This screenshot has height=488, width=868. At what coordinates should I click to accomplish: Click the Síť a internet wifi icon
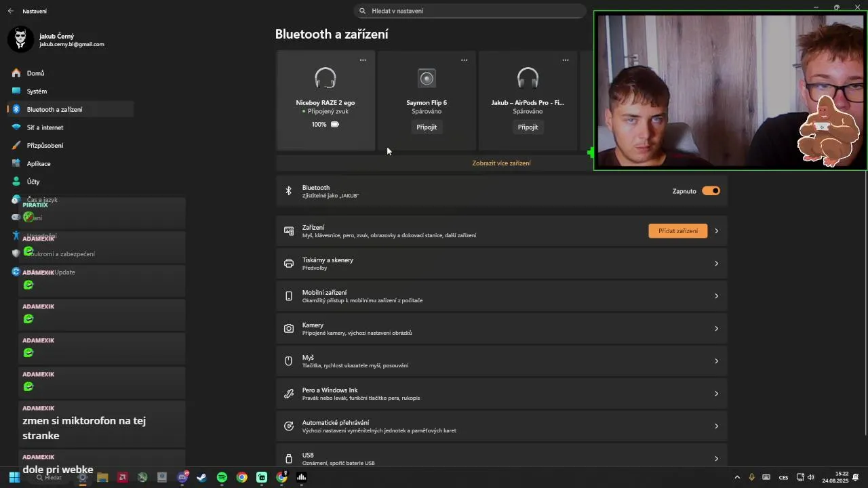[x=16, y=127]
